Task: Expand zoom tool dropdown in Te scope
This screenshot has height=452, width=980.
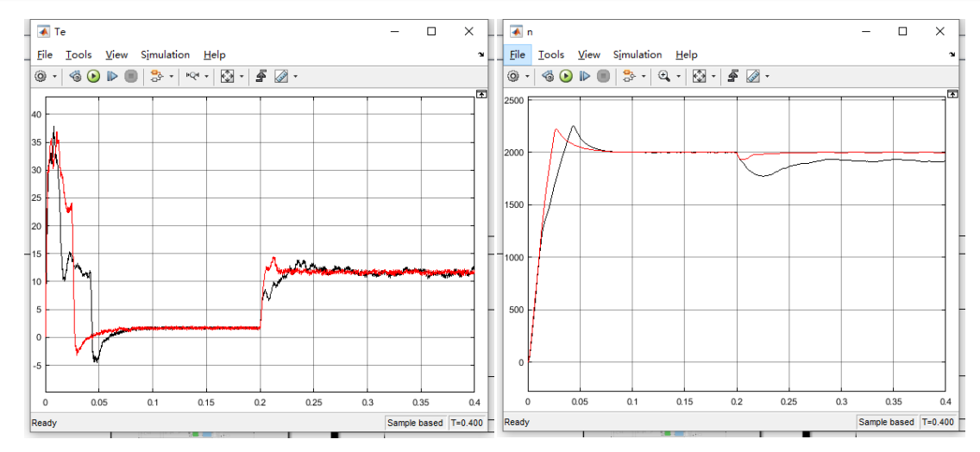Action: pyautogui.click(x=206, y=77)
